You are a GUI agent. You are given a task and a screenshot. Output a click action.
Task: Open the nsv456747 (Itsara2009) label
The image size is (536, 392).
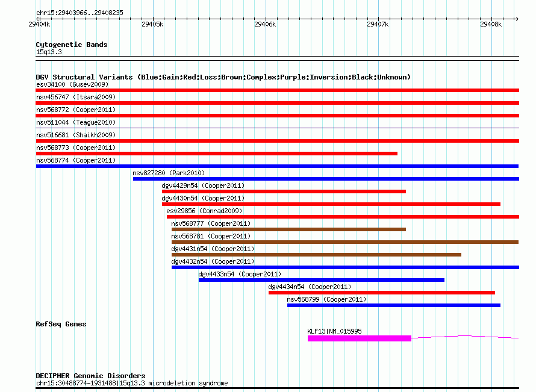tap(76, 97)
